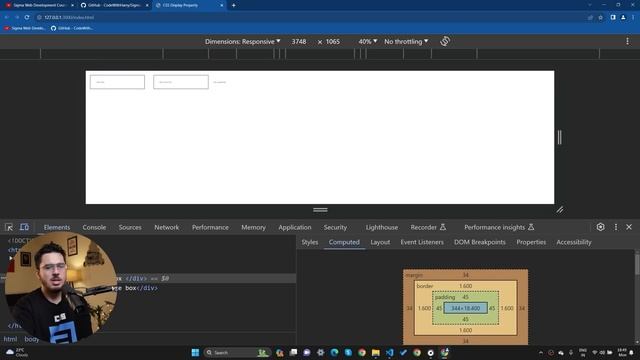This screenshot has height=360, width=640.
Task: Switch to the Console tab
Action: (x=94, y=227)
